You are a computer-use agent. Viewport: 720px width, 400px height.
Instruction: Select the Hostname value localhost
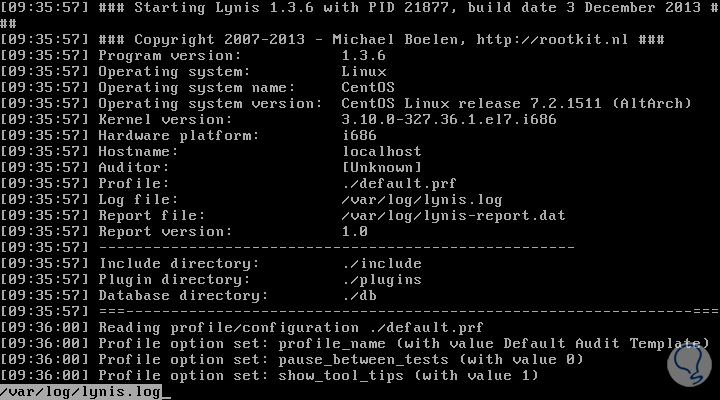click(377, 152)
